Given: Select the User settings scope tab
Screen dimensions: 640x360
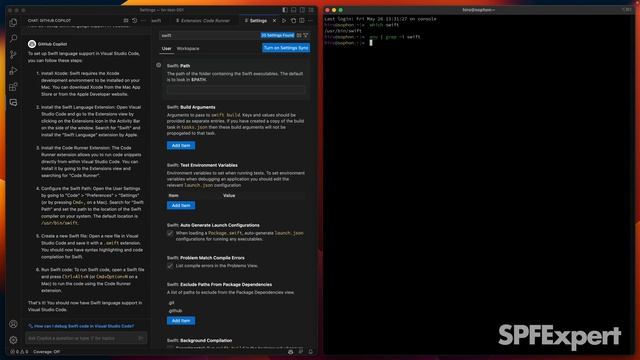Looking at the screenshot, I should tap(167, 49).
